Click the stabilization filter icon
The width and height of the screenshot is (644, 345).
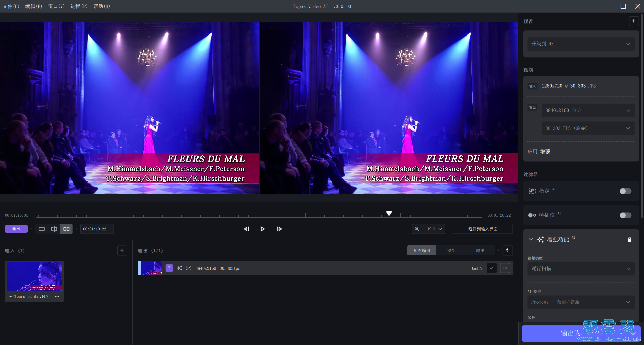pyautogui.click(x=532, y=191)
